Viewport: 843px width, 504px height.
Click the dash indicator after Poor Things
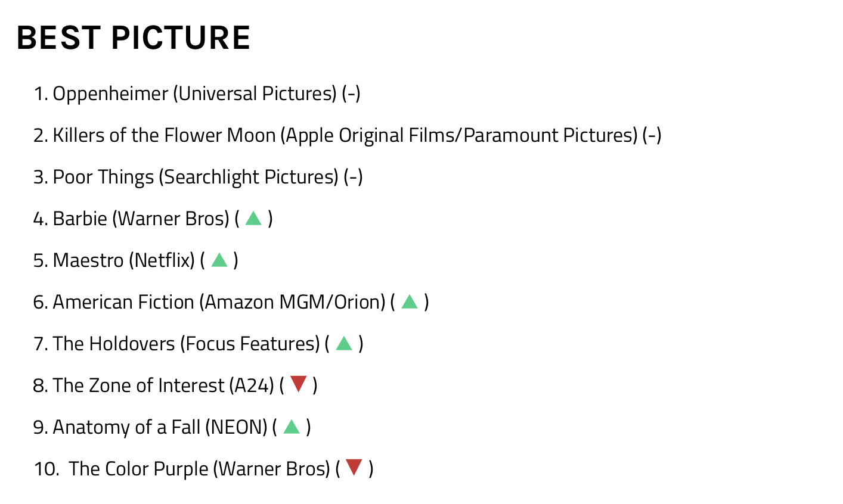(353, 177)
